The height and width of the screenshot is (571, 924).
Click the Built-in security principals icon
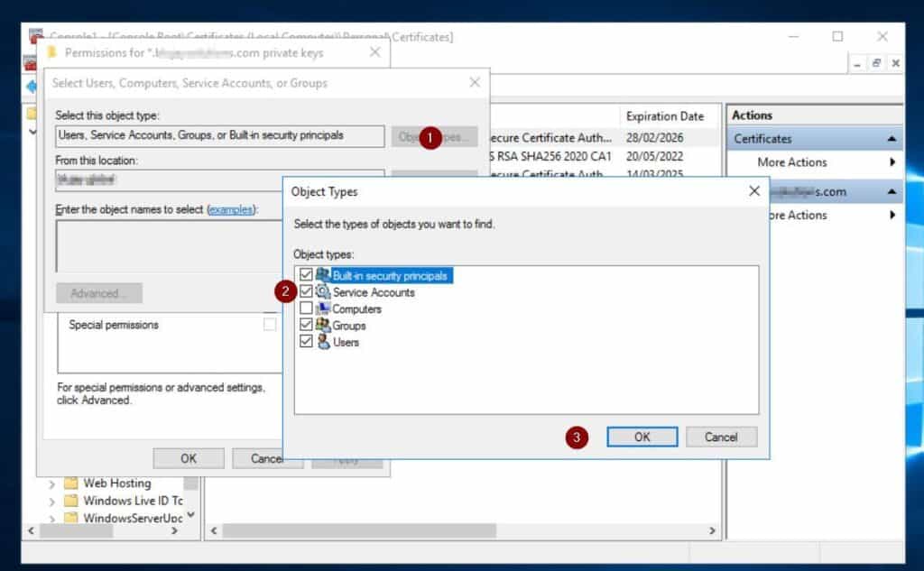[323, 274]
